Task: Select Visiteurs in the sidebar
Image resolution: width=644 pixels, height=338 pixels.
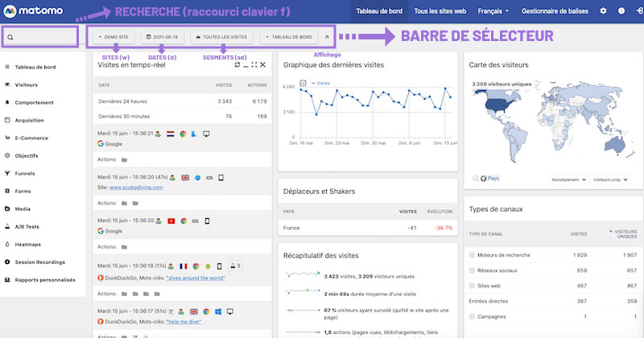Action: [x=27, y=84]
